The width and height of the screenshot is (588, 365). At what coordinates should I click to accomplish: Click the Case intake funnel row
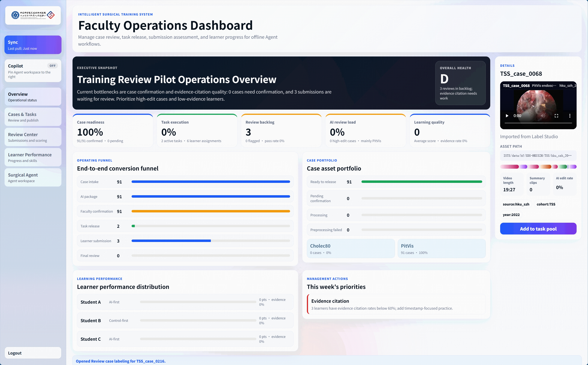point(185,182)
